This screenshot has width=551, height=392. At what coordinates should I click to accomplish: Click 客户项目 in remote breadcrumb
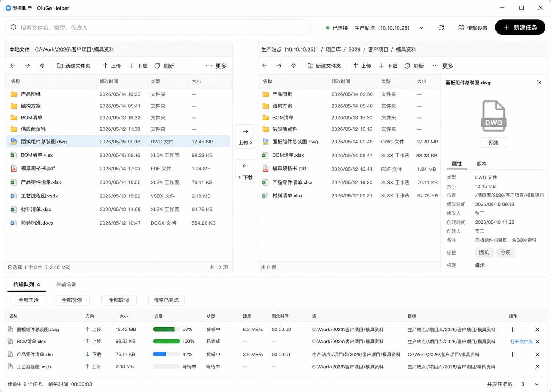pos(378,49)
